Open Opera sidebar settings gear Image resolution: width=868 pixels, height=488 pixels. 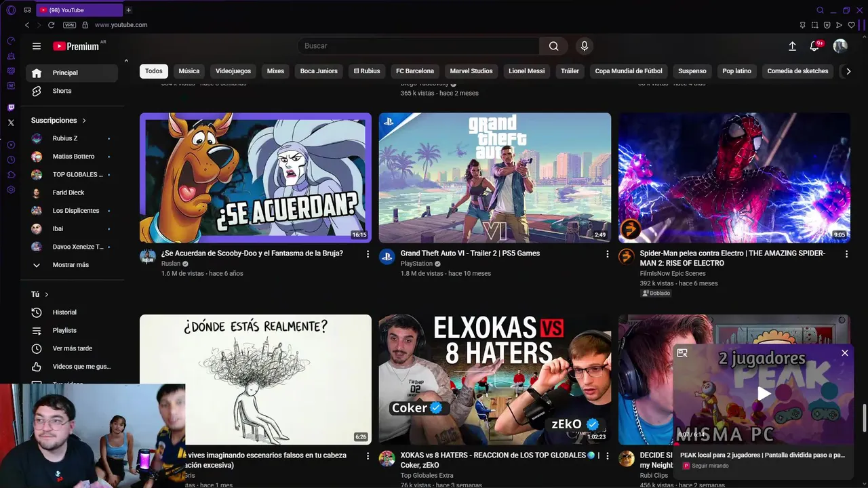pyautogui.click(x=11, y=190)
